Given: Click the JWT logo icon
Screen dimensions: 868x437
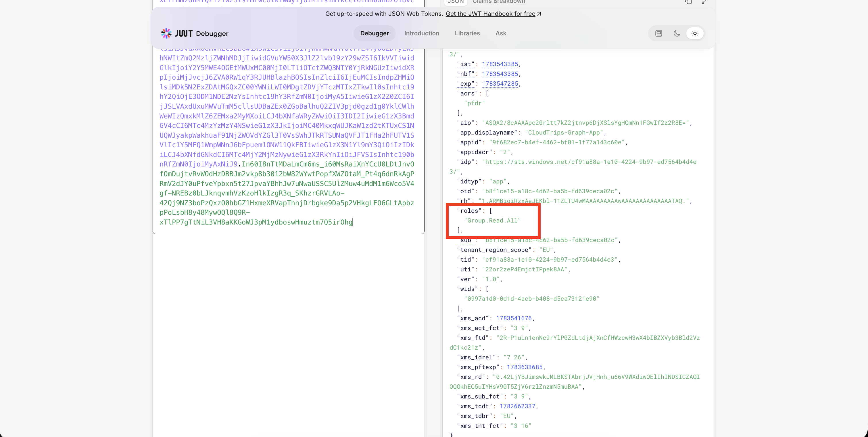Looking at the screenshot, I should (x=166, y=33).
